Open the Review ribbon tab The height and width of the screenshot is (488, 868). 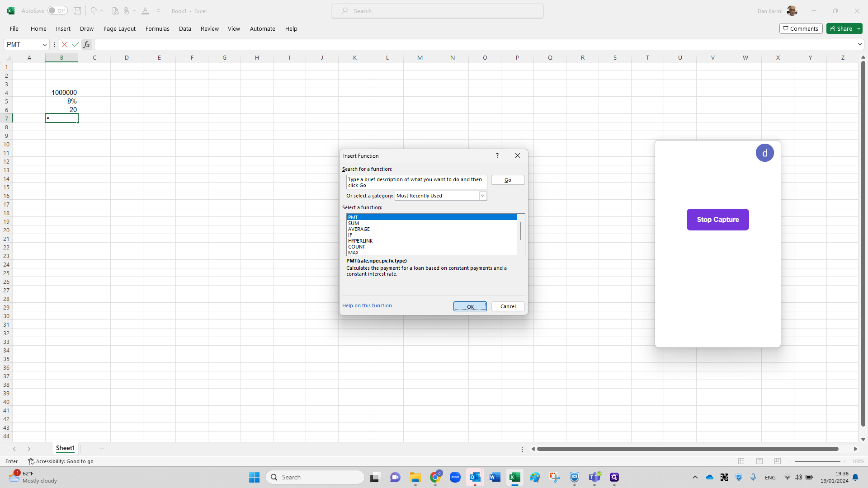210,28
